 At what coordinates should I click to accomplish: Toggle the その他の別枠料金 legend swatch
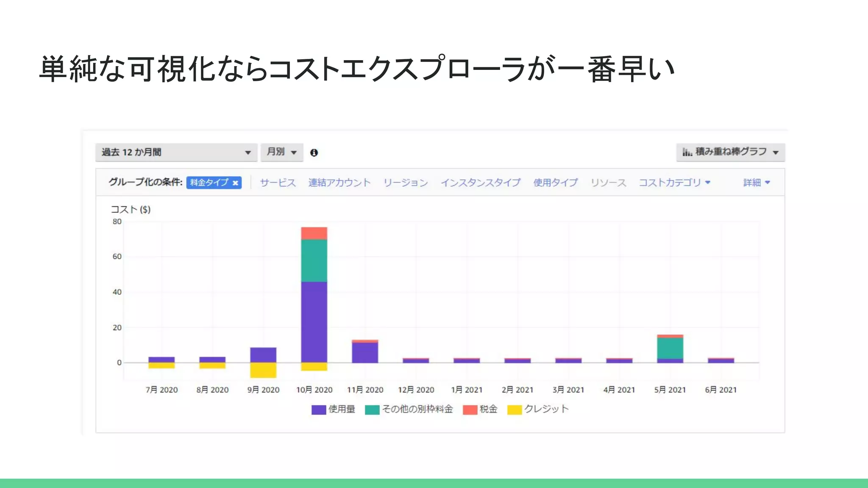pyautogui.click(x=372, y=410)
